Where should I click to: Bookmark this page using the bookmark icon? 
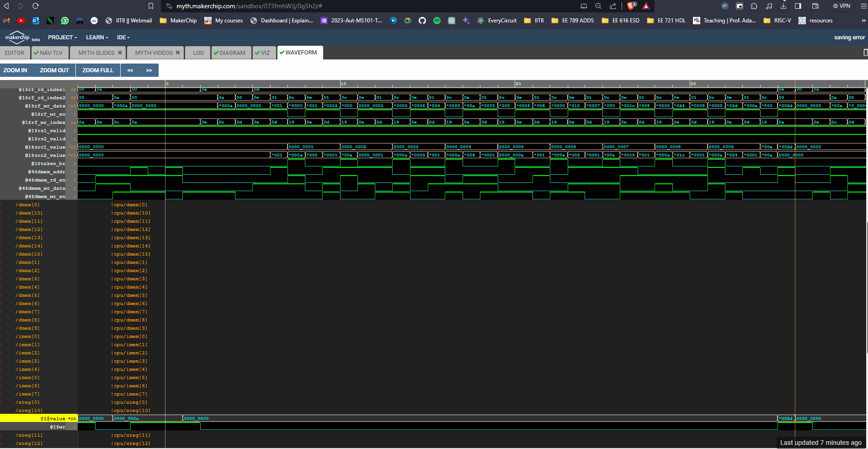[x=151, y=6]
